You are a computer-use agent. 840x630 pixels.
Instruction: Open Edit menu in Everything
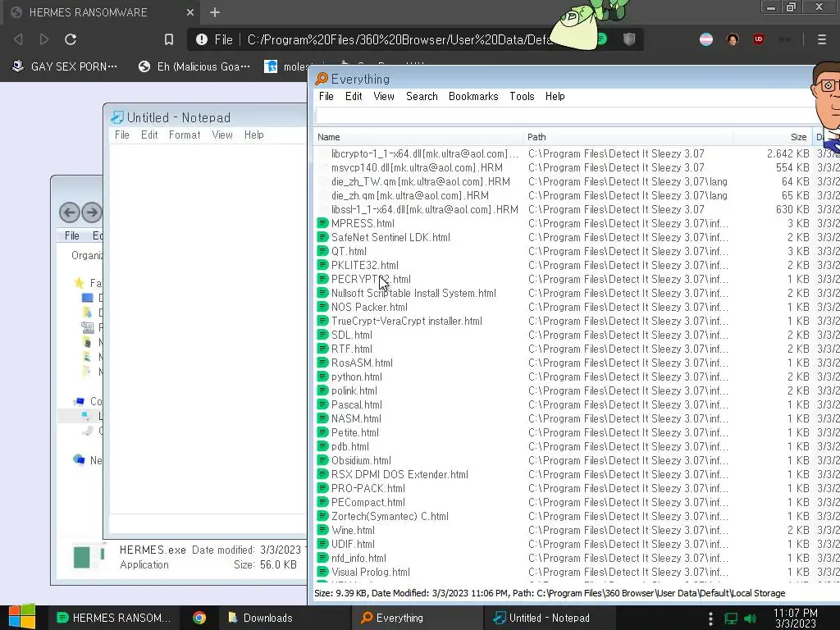point(354,97)
